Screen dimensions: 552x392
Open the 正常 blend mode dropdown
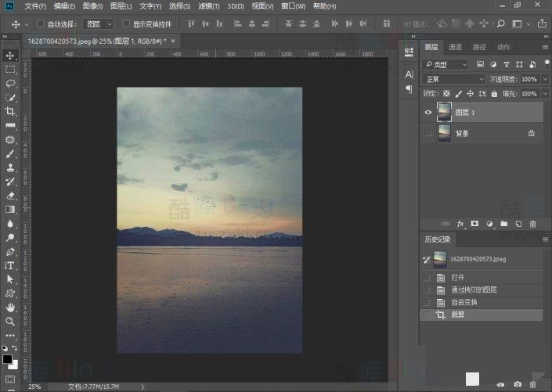453,79
